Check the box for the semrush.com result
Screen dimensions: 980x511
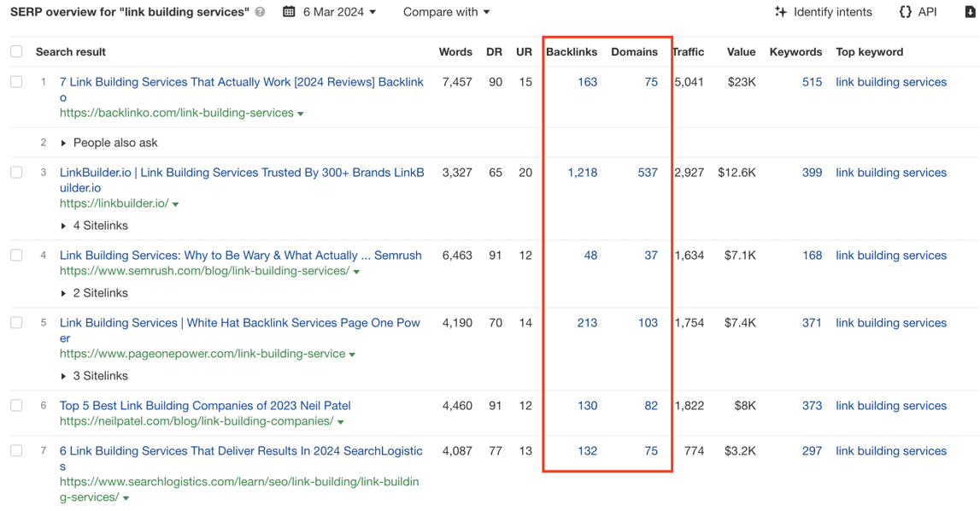pos(16,255)
